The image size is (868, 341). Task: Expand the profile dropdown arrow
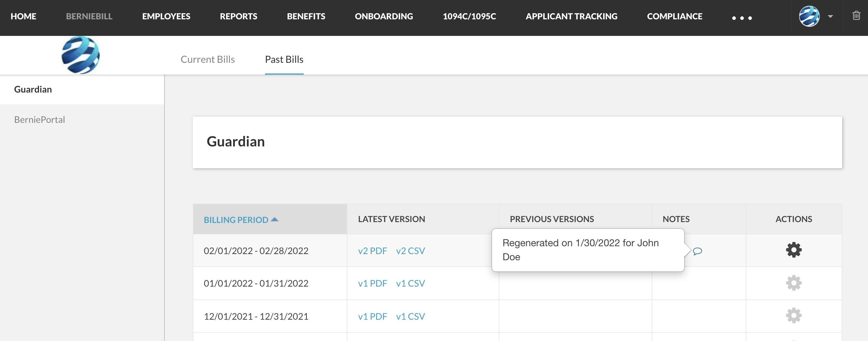point(830,16)
